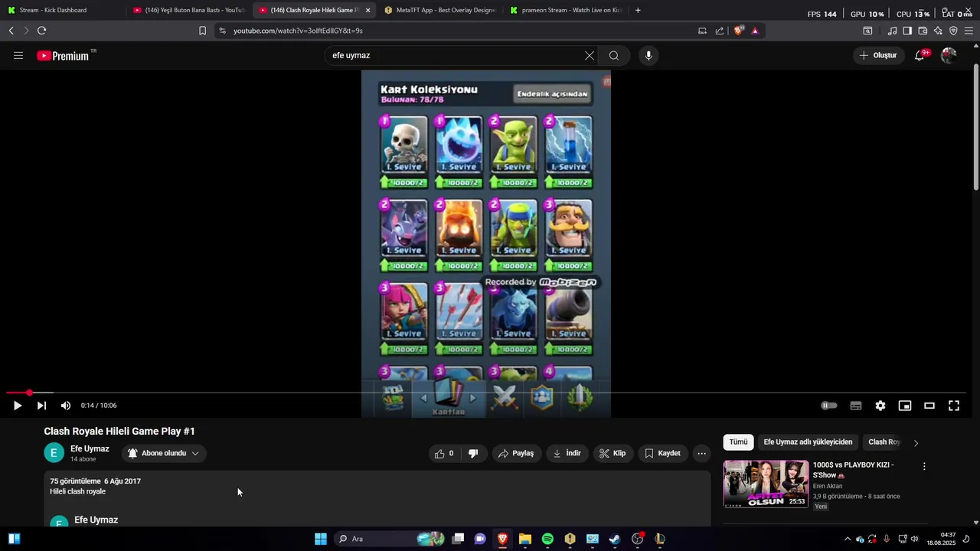Screen dimensions: 980x551
Task: Open Steam from taskbar
Action: pos(615,539)
